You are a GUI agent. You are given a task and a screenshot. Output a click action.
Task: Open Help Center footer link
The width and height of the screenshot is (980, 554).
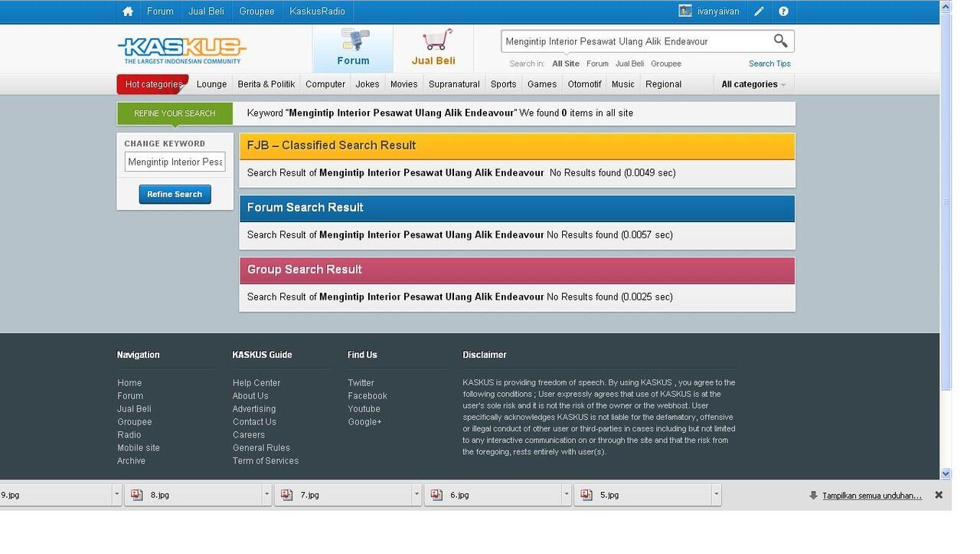tap(256, 383)
